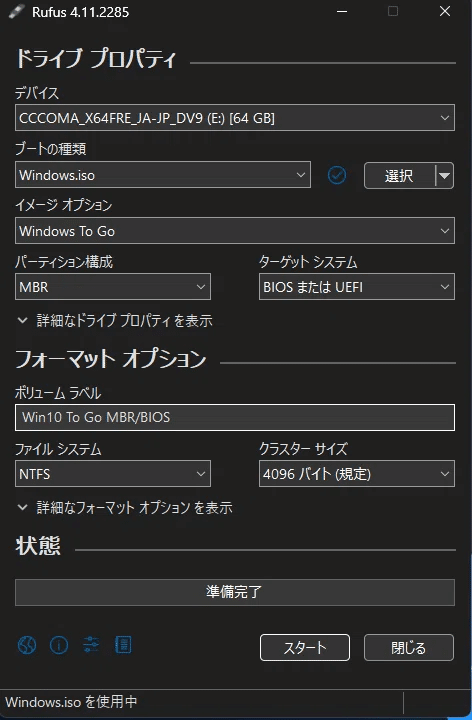Open the Windows To Go image option dropdown
472x720 pixels.
tap(235, 231)
